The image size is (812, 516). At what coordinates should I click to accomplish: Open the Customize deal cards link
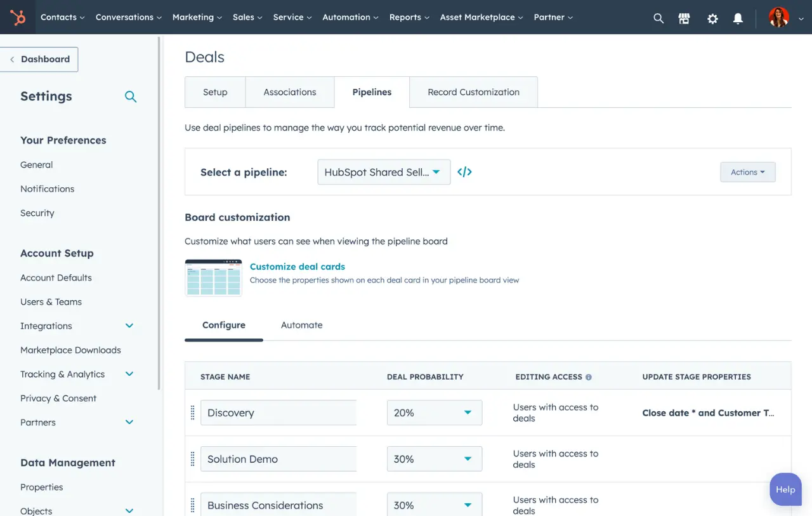pos(298,267)
